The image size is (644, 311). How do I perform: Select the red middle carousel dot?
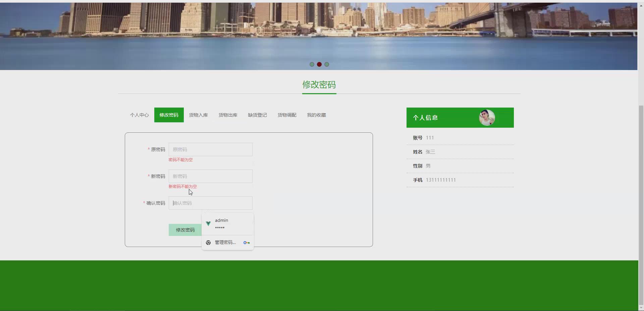point(319,64)
